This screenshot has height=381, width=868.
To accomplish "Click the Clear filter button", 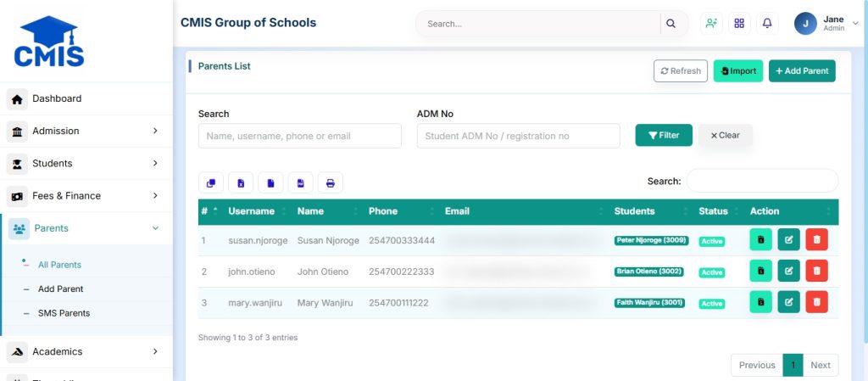I will coord(726,135).
